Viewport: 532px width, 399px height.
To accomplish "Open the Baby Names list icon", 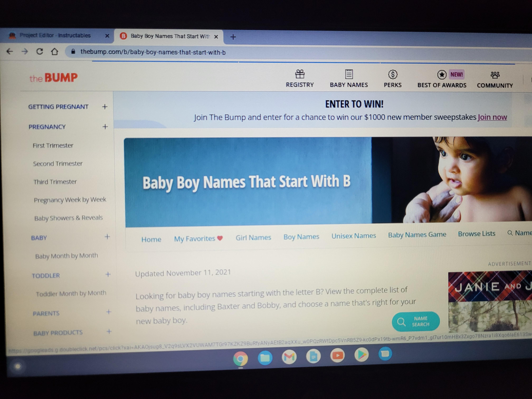I will tap(349, 74).
